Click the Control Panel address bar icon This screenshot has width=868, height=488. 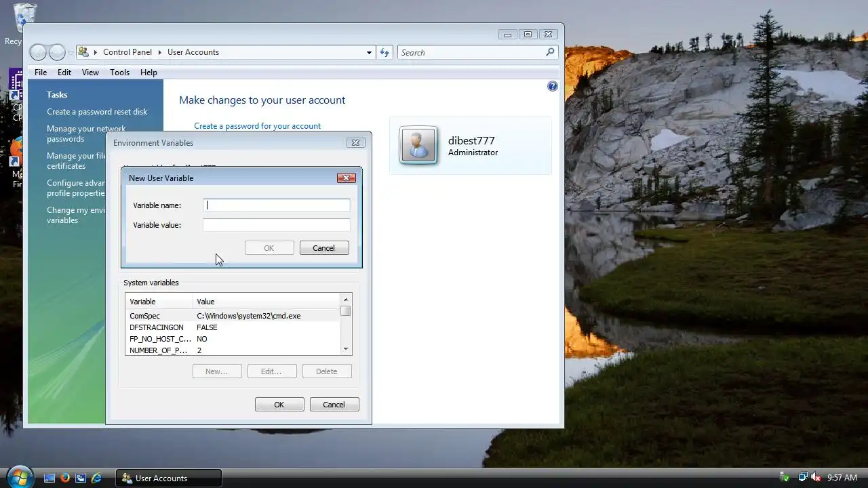[x=84, y=52]
